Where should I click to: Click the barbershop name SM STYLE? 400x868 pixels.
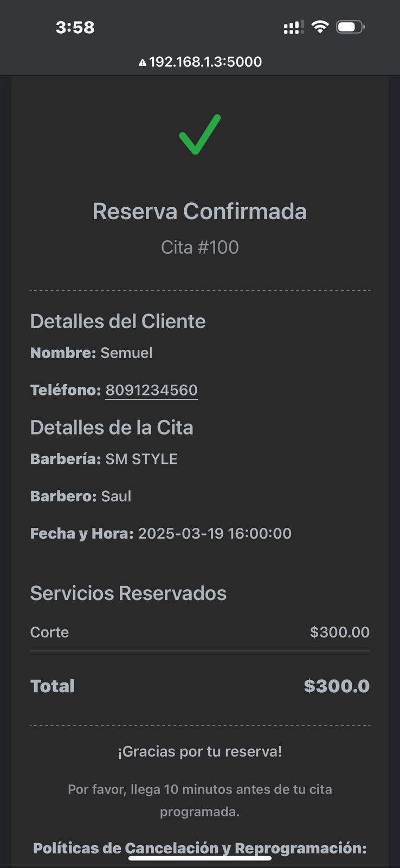141,459
